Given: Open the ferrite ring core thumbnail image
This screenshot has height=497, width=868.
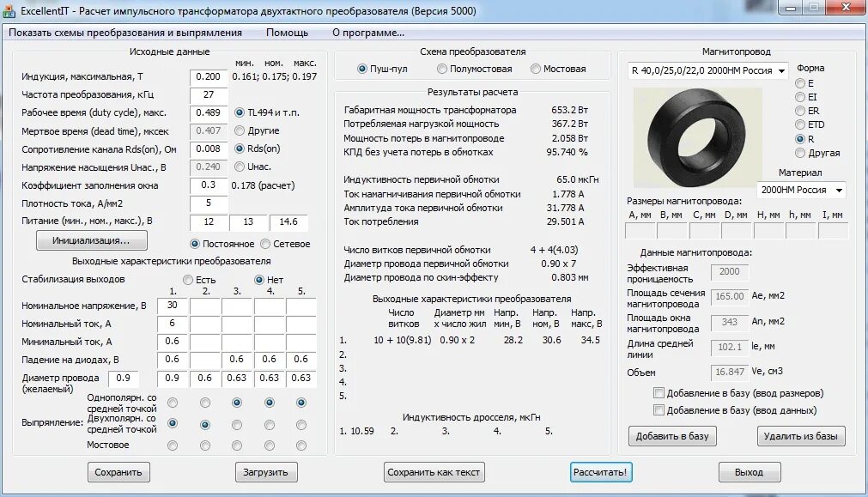Looking at the screenshot, I should [697, 137].
